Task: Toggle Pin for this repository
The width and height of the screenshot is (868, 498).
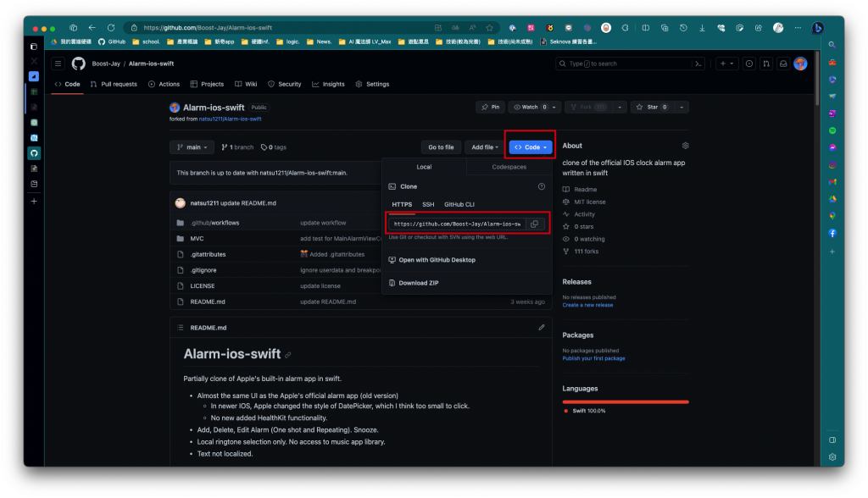Action: click(491, 108)
